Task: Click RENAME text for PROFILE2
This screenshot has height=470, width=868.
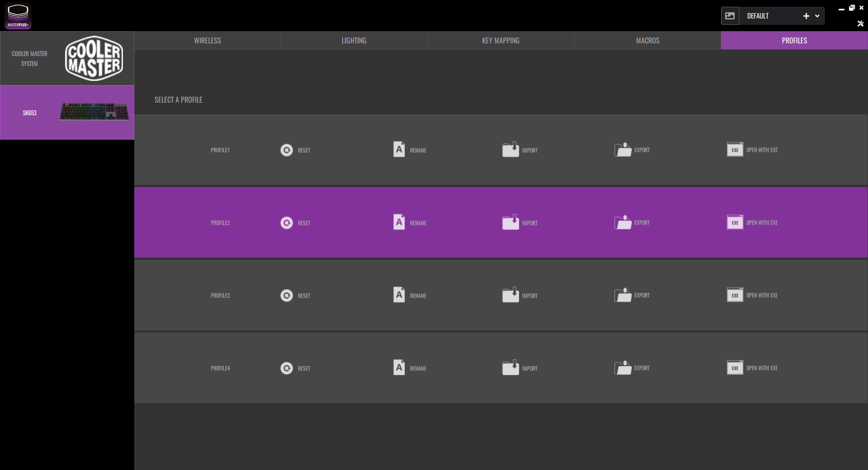Action: pyautogui.click(x=418, y=223)
